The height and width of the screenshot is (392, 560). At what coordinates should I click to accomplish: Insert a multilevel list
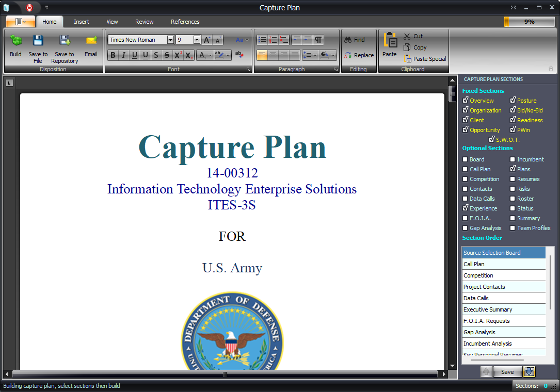pos(283,40)
